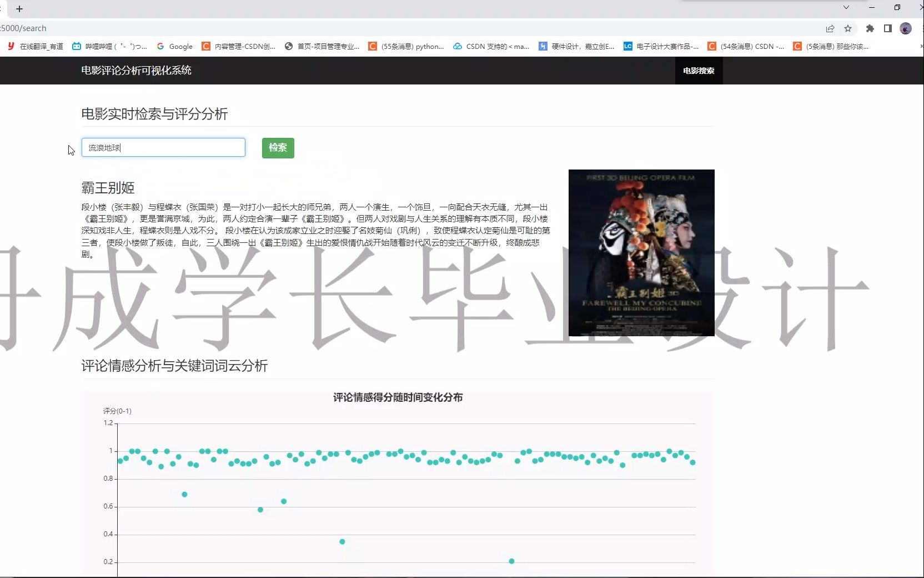Open the (54条消息) CSDN bookmark

click(746, 46)
